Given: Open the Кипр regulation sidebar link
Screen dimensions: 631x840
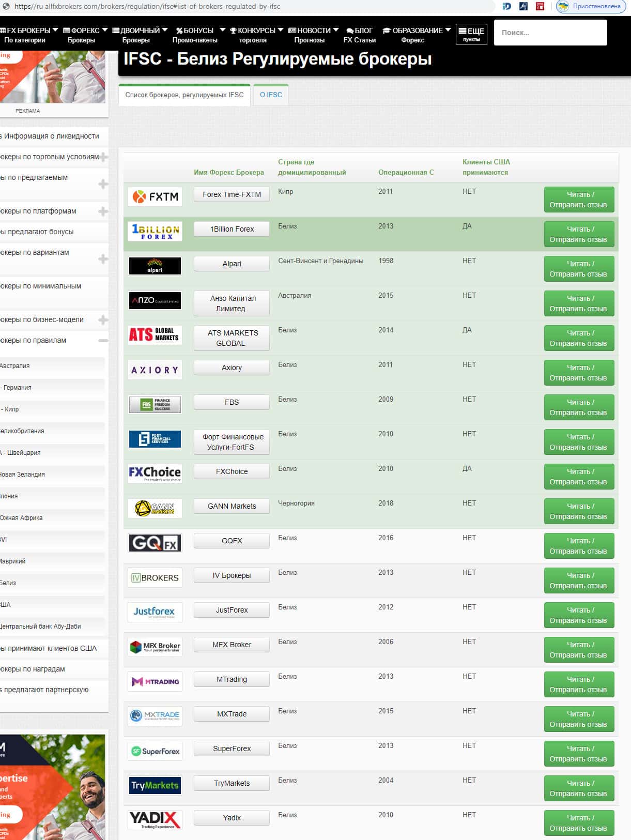Looking at the screenshot, I should tap(11, 409).
